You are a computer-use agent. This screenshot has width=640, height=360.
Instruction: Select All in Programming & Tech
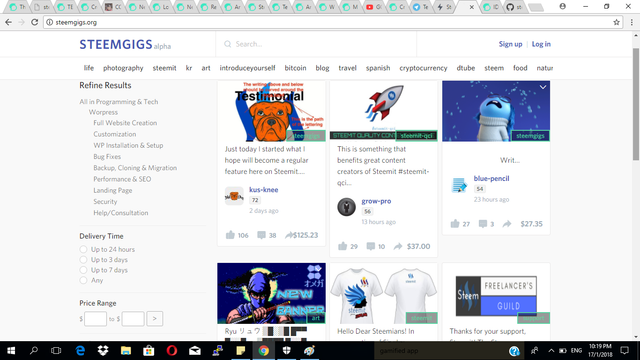tap(118, 102)
